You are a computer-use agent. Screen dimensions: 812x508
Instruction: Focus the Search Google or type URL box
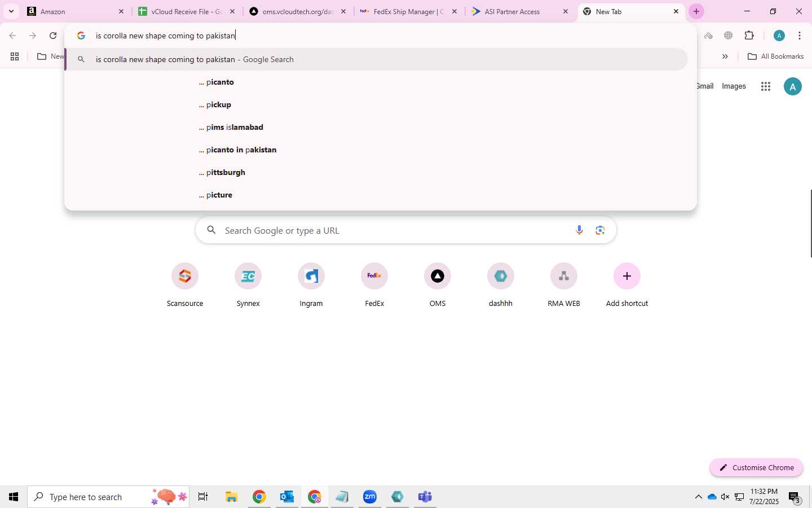tap(406, 230)
